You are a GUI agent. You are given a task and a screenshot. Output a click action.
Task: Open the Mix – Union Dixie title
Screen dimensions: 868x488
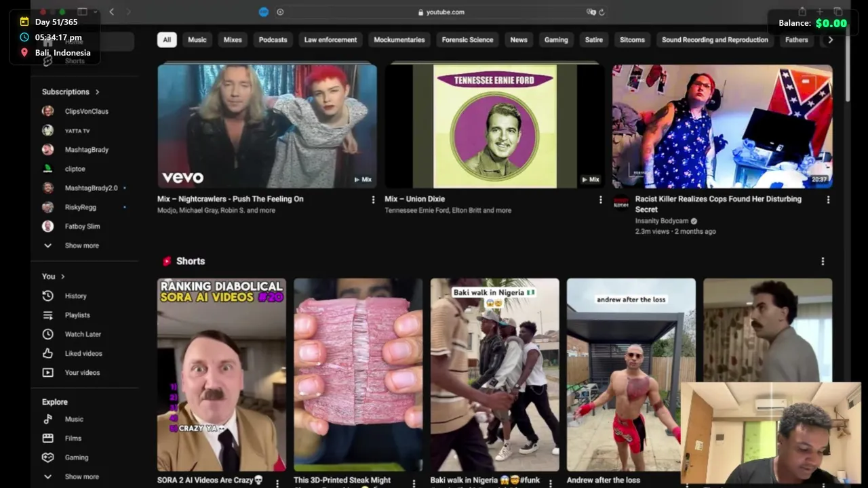coord(415,199)
